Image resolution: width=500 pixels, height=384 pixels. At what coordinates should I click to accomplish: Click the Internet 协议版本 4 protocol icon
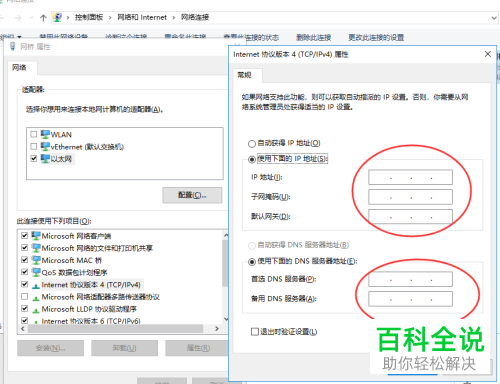pos(36,286)
